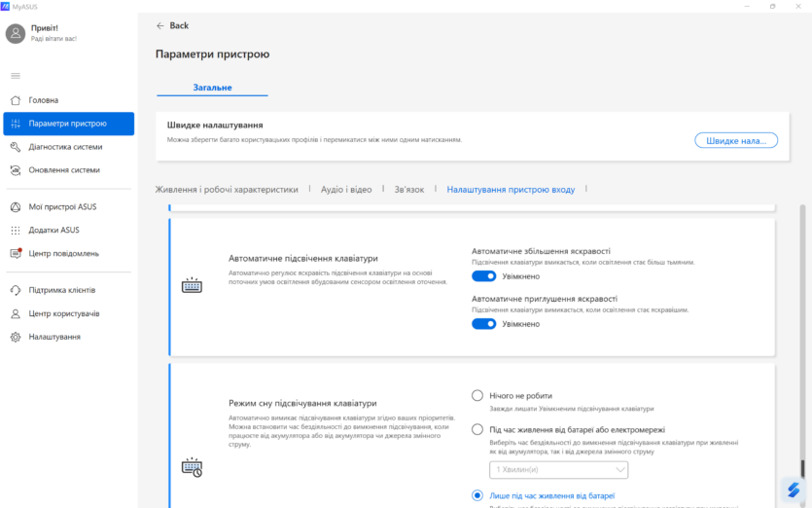Click the Швидке нала... button

tap(736, 140)
